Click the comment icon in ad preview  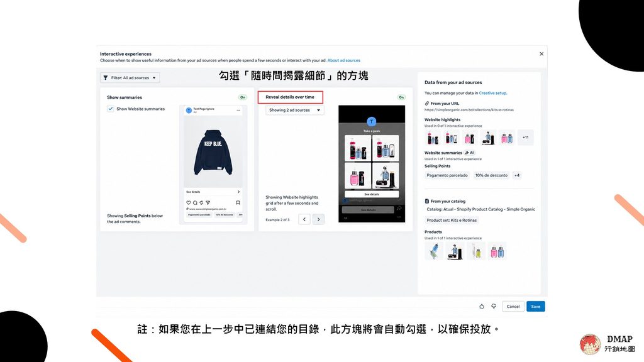coord(195,203)
